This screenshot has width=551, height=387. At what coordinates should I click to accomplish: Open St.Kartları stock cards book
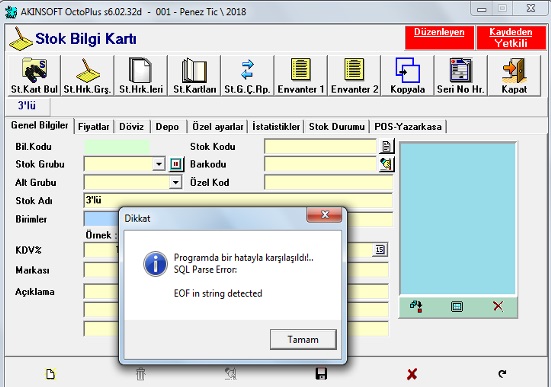(194, 76)
